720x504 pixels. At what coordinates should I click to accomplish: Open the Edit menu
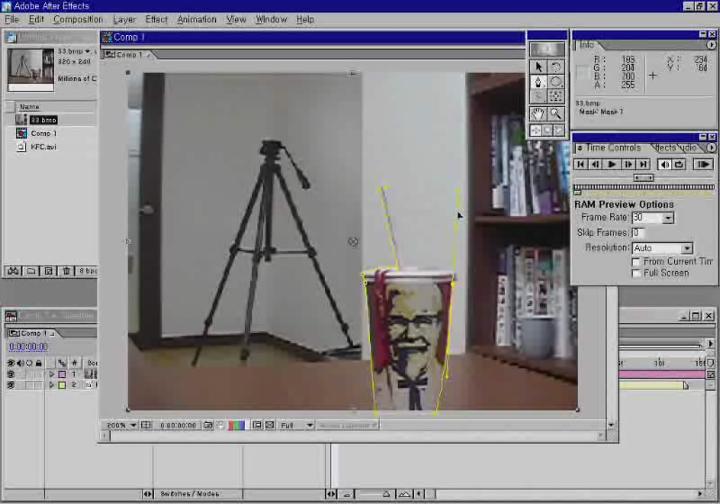click(x=36, y=19)
